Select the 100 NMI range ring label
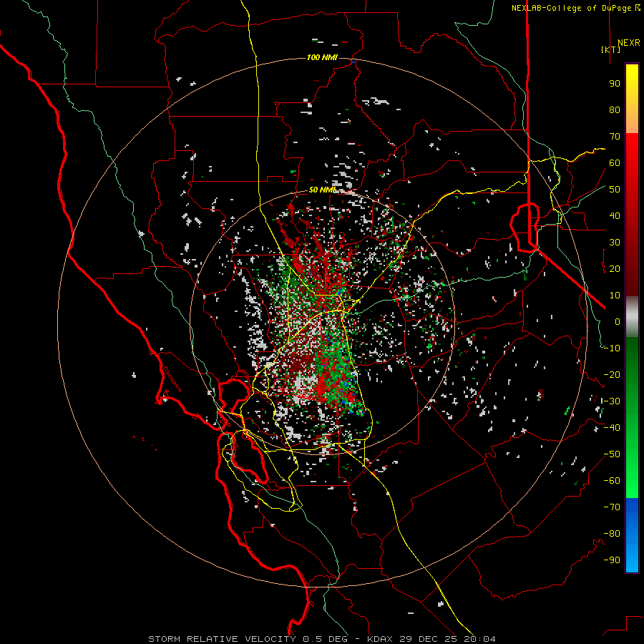644x644 pixels. 322,57
